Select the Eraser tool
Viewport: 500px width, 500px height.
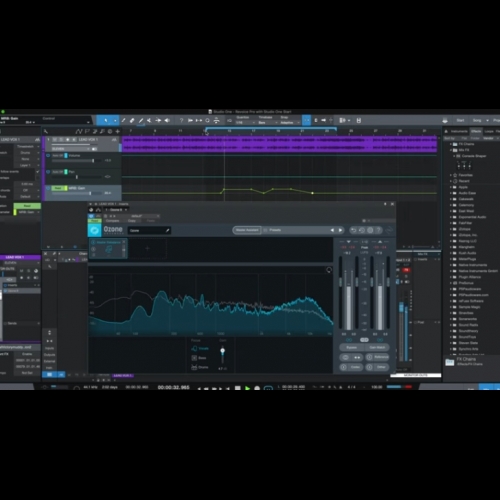click(x=132, y=120)
